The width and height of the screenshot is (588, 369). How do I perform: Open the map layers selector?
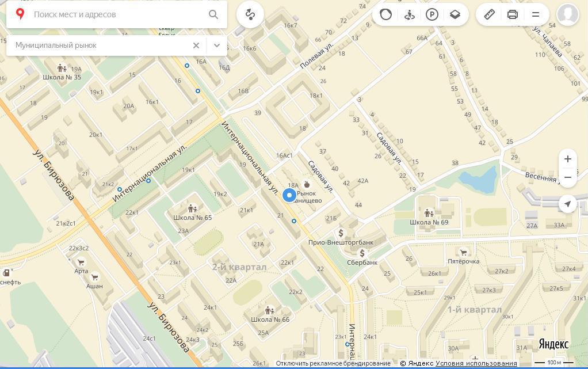point(455,14)
